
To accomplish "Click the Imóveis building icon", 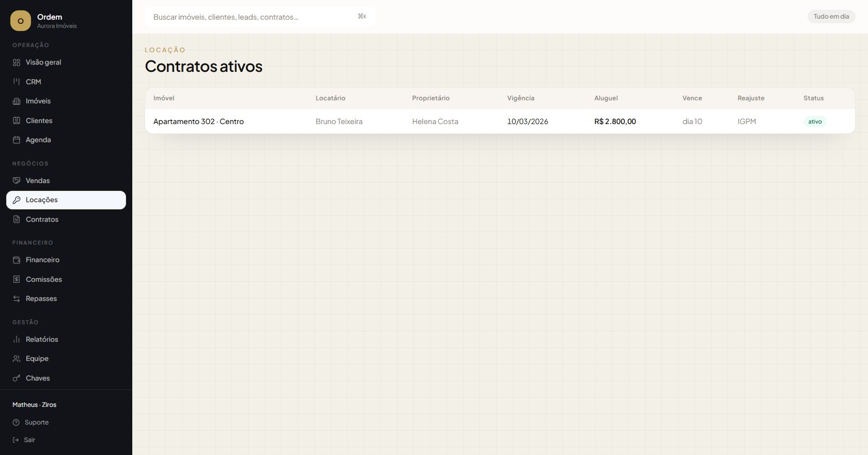I will click(x=17, y=101).
